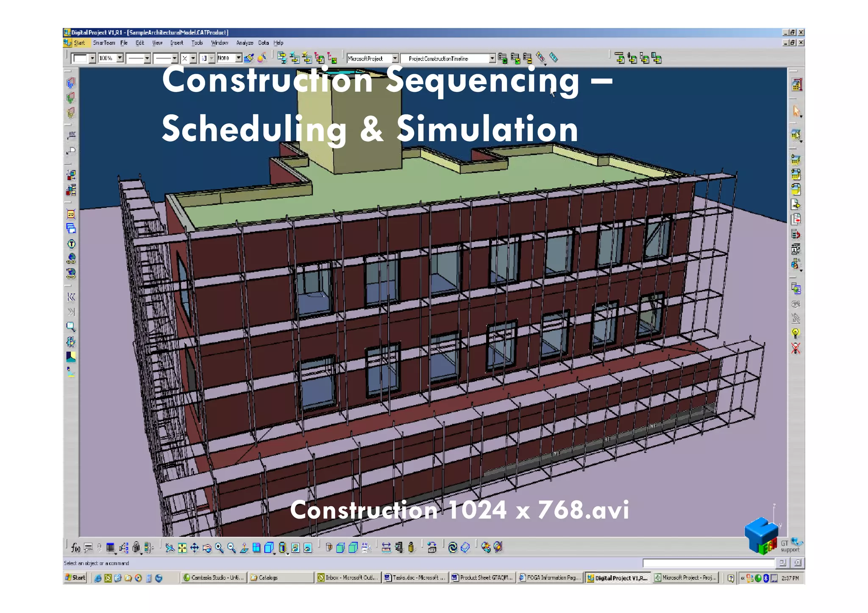Image resolution: width=868 pixels, height=613 pixels.
Task: Click the white color fill swatch
Action: pyautogui.click(x=80, y=58)
